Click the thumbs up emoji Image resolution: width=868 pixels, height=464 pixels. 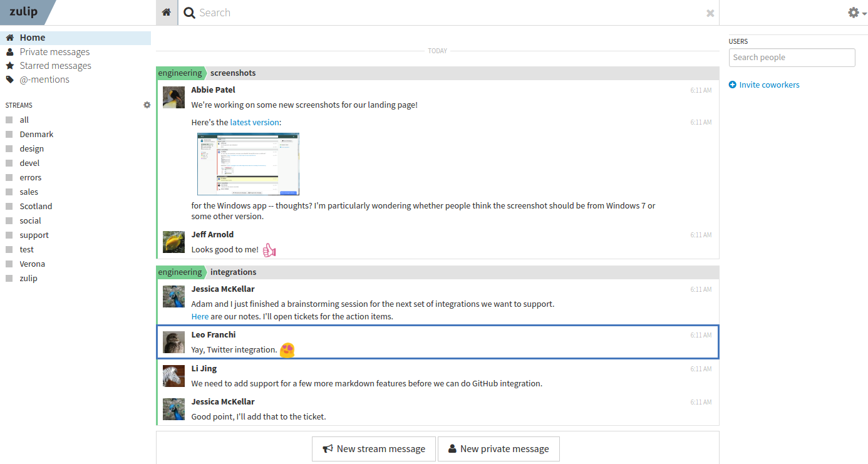(x=269, y=250)
